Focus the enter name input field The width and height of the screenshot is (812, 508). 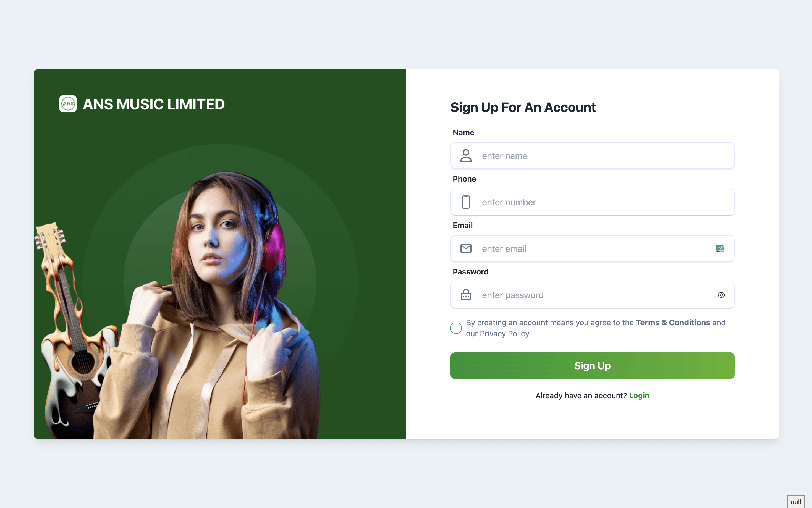pyautogui.click(x=592, y=156)
